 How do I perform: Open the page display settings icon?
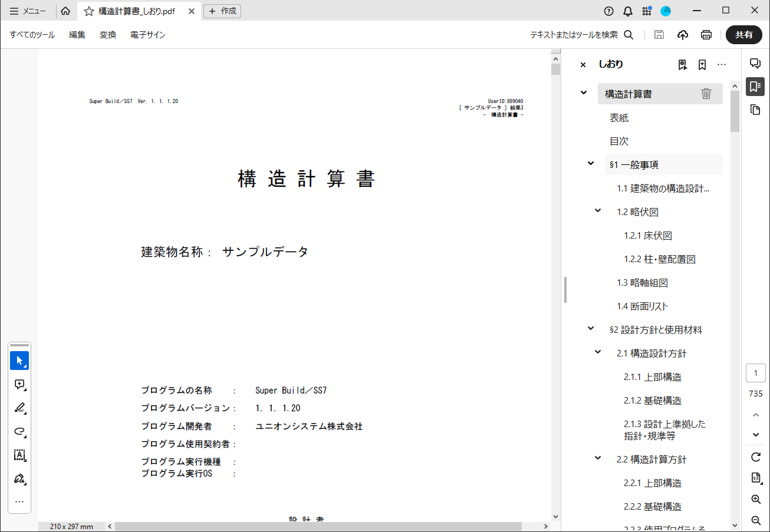[x=756, y=478]
